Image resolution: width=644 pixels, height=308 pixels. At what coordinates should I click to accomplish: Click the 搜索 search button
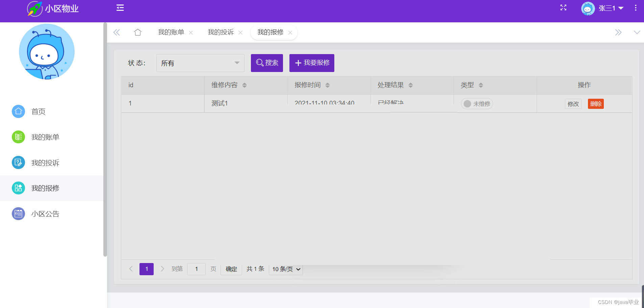267,63
